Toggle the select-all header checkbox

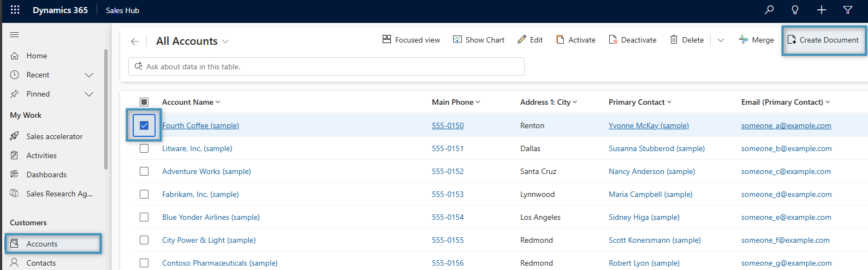click(x=144, y=102)
